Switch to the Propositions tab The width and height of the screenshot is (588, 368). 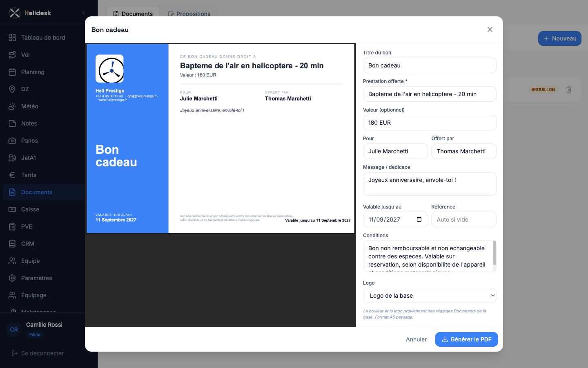pyautogui.click(x=189, y=14)
